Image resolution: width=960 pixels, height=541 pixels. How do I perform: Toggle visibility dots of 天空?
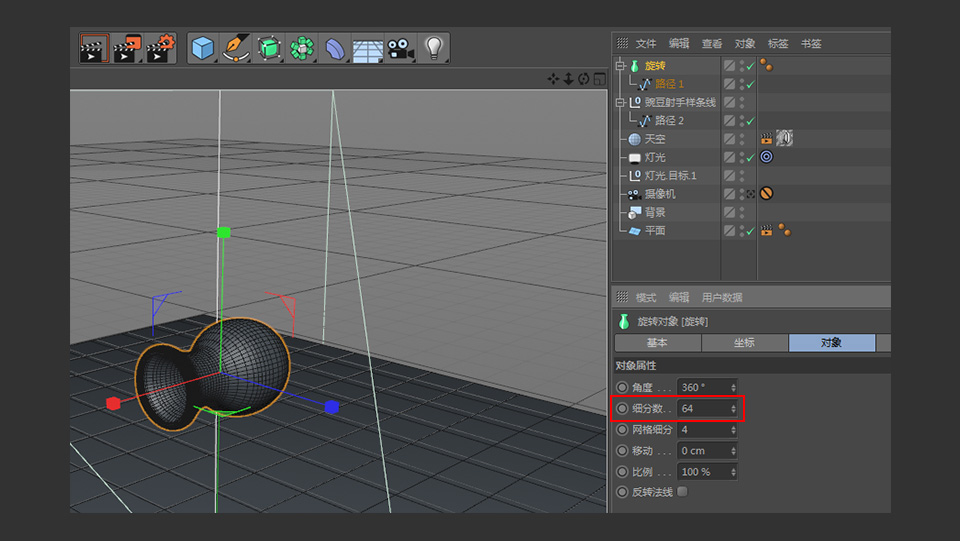point(741,139)
